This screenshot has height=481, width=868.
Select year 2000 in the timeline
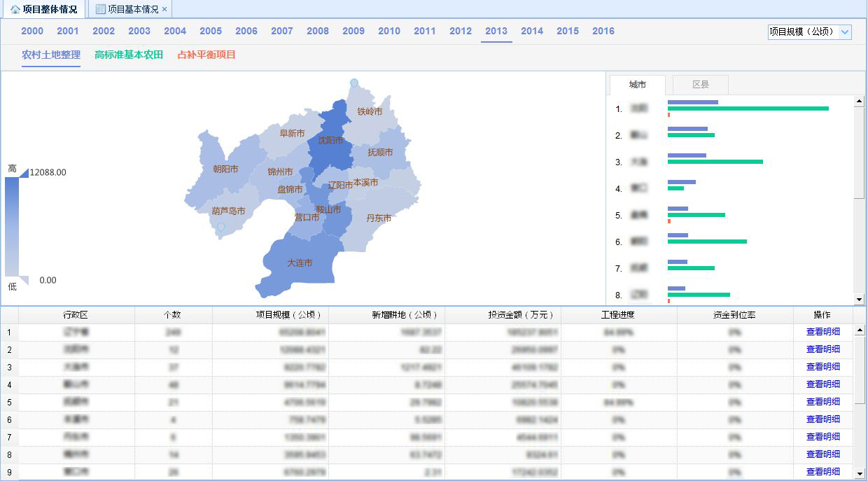[32, 32]
